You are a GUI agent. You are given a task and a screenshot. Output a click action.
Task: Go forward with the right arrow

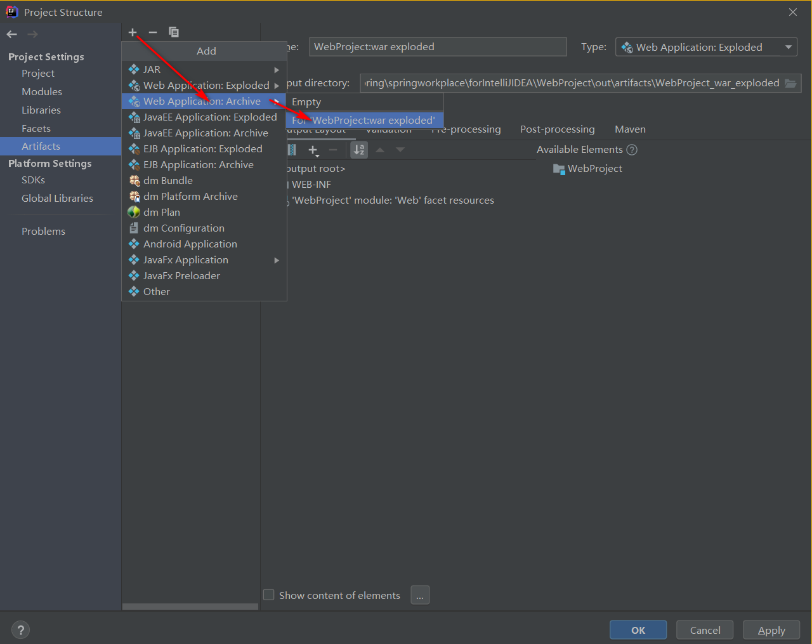click(x=33, y=34)
